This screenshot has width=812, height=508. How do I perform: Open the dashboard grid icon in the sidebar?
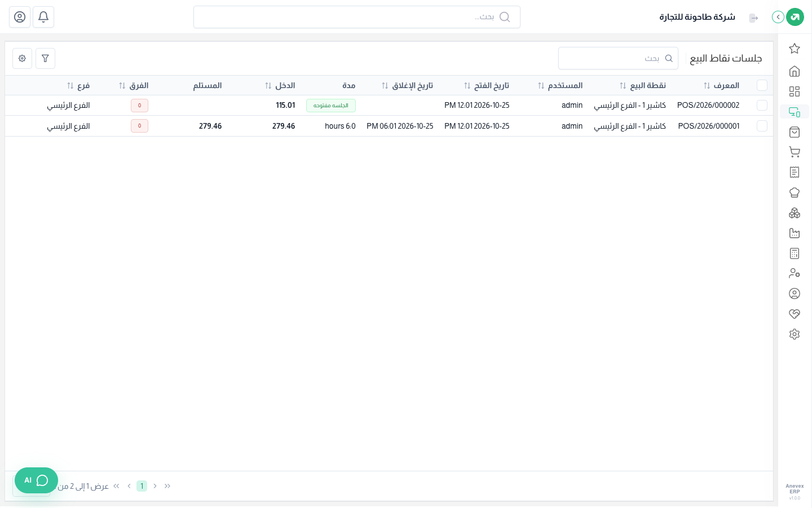(x=795, y=91)
